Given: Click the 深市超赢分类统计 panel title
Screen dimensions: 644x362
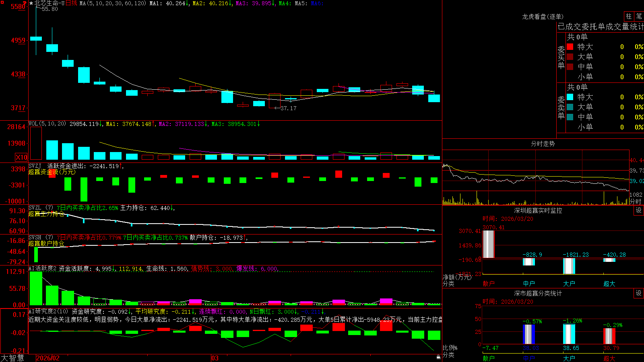Looking at the screenshot, I should (x=538, y=293).
